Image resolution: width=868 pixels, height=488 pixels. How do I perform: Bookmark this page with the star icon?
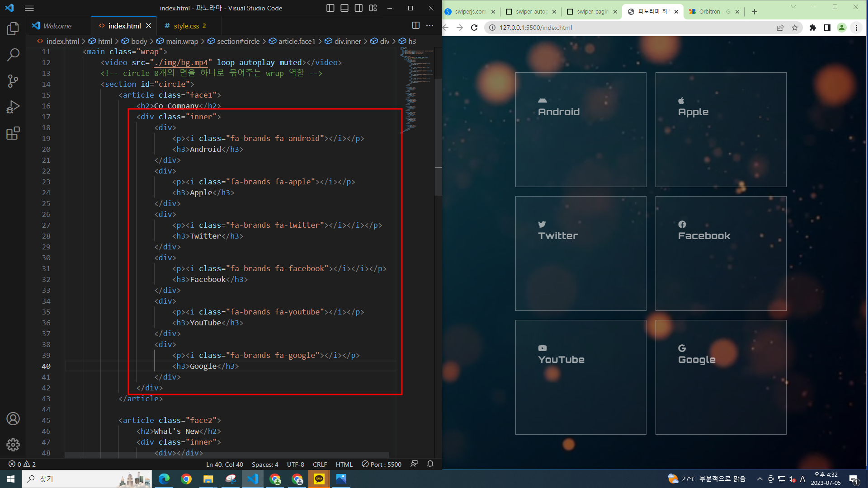(795, 28)
